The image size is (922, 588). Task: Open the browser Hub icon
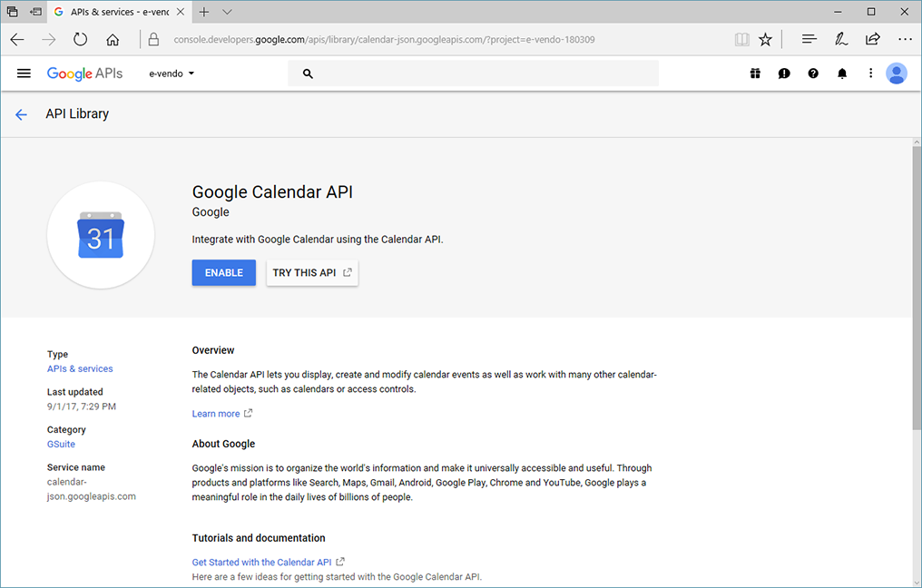click(x=809, y=39)
